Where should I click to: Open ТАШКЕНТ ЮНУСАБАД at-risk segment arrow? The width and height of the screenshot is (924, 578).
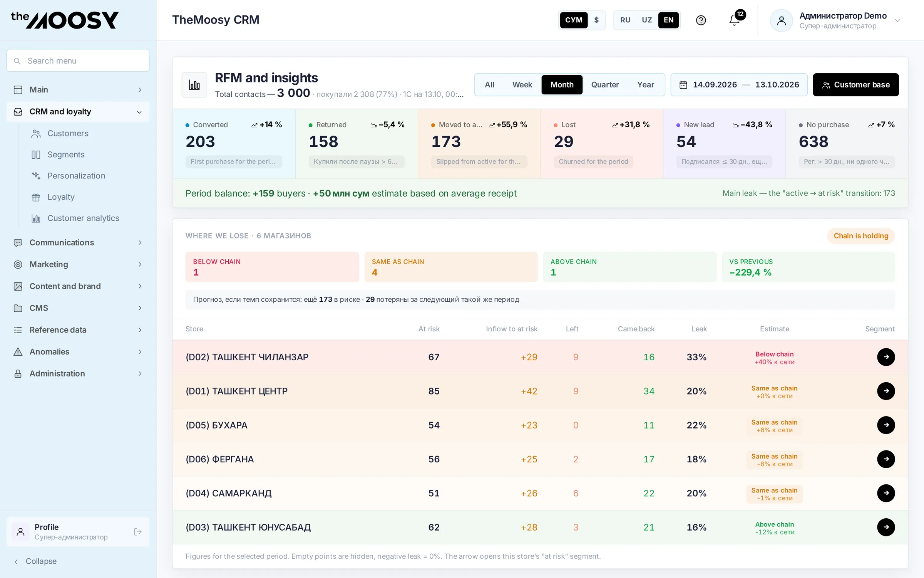(886, 527)
